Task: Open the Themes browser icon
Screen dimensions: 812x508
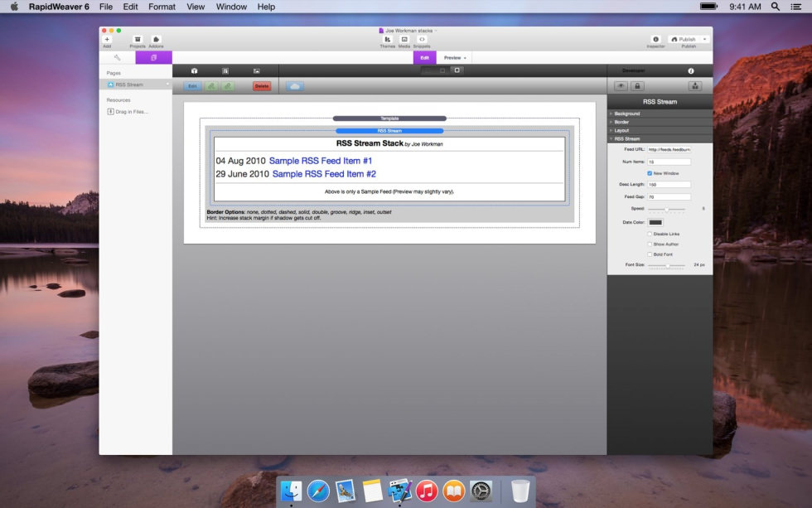Action: point(388,39)
